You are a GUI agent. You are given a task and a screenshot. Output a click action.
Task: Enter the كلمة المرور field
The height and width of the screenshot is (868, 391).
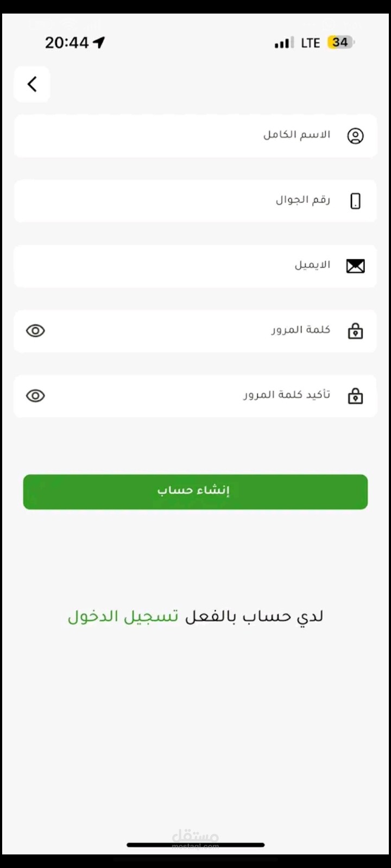[179, 331]
